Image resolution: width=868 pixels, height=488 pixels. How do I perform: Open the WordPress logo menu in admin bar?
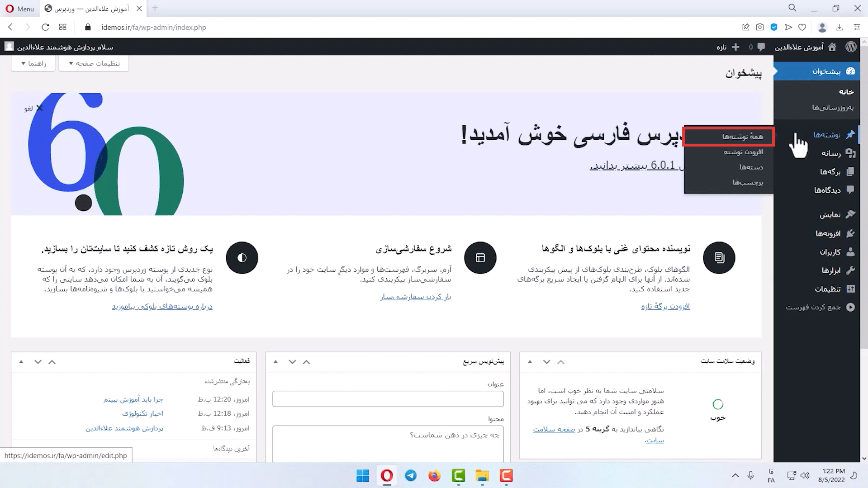coord(851,47)
